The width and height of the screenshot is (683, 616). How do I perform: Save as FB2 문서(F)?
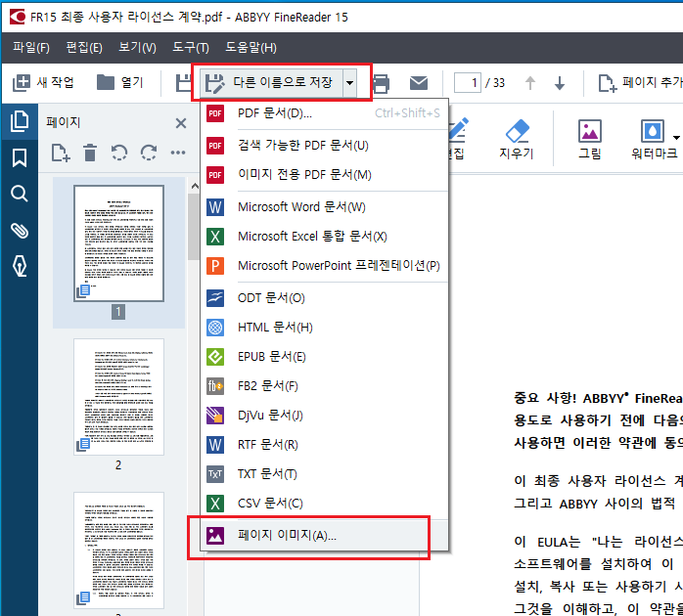pyautogui.click(x=325, y=385)
